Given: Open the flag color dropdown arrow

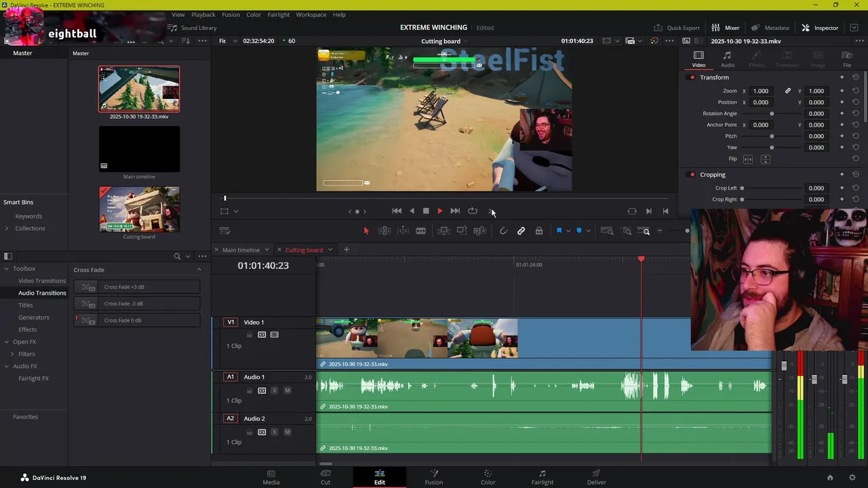Looking at the screenshot, I should coord(568,231).
